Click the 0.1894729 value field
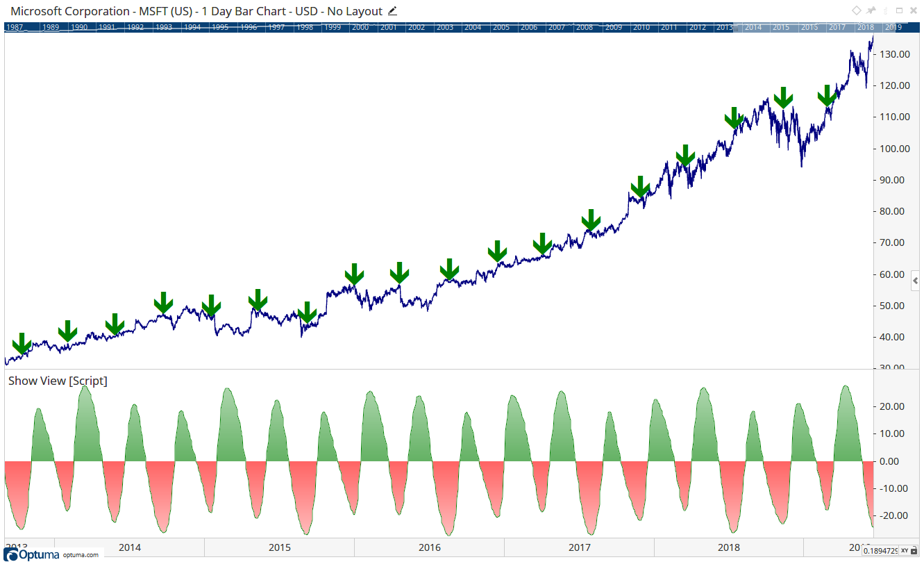 [880, 551]
